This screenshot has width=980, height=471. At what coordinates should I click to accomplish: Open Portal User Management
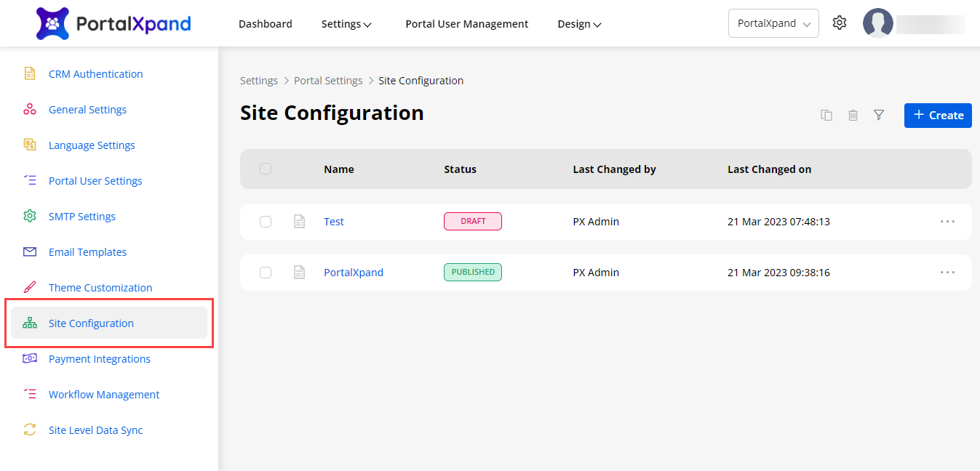(x=466, y=24)
